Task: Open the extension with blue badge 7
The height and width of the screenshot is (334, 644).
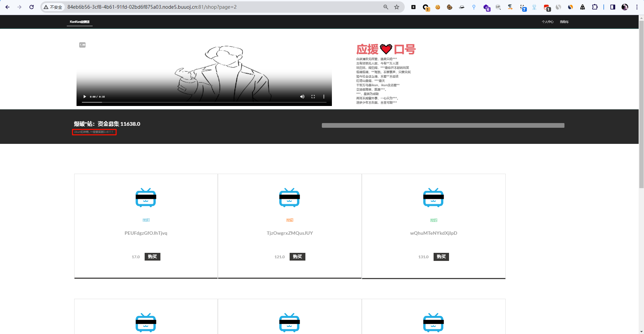Action: 523,7
